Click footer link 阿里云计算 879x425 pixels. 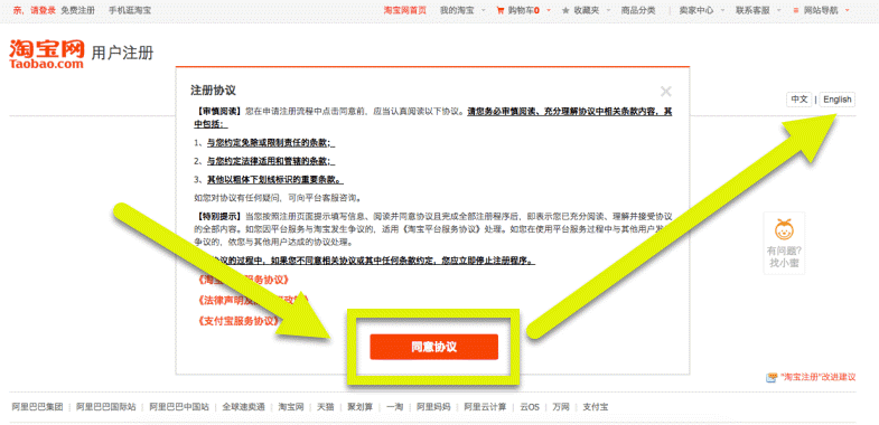point(485,407)
